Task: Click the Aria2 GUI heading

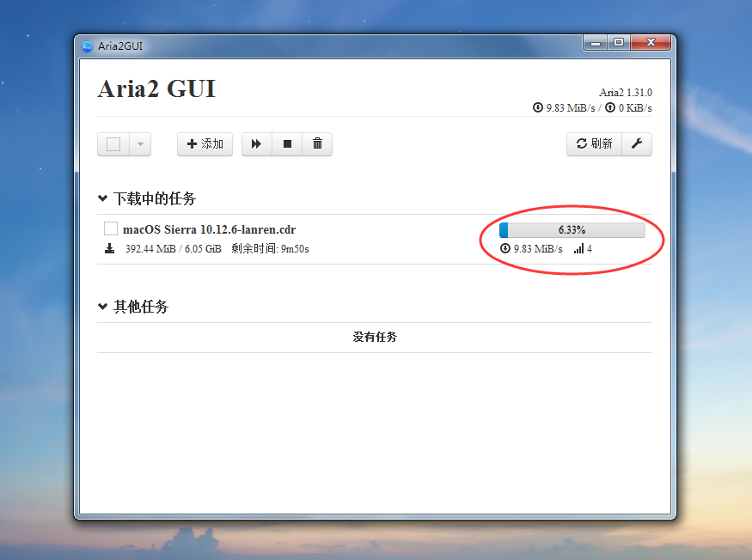Action: 156,89
